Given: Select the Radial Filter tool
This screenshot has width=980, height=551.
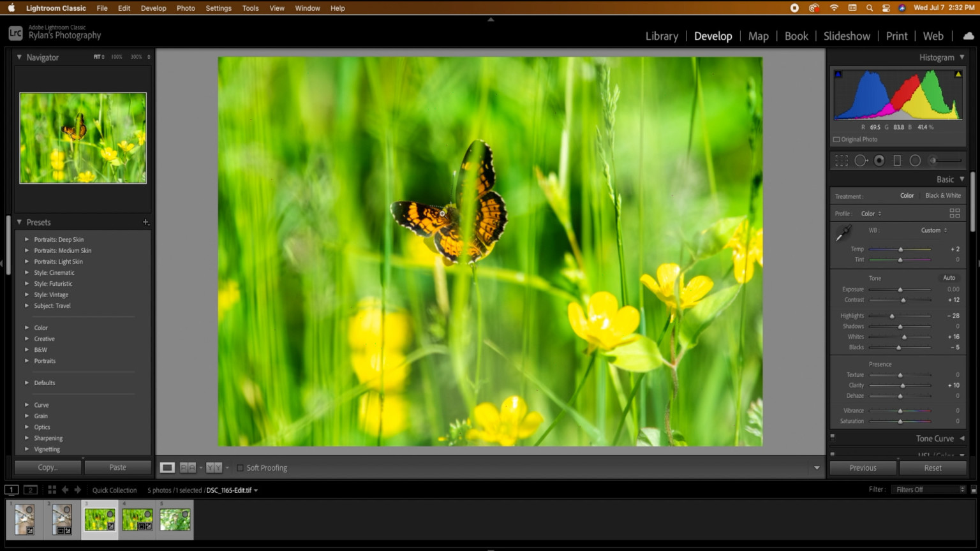Looking at the screenshot, I should click(x=915, y=161).
